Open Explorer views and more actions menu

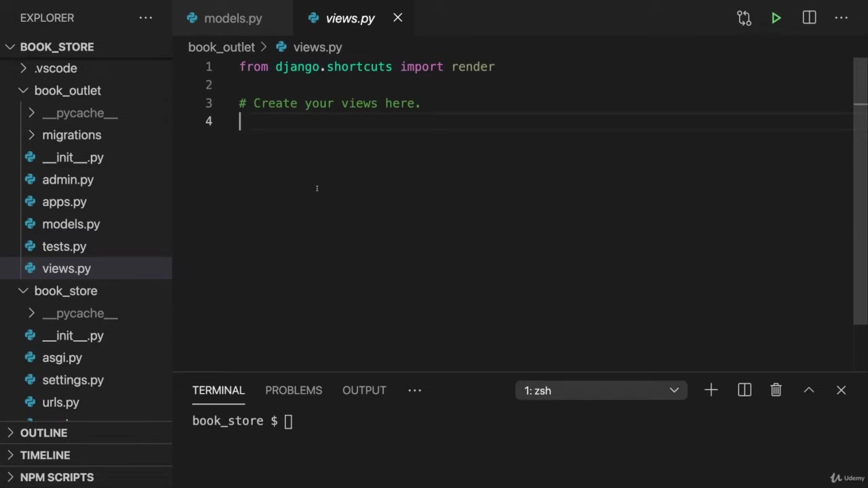point(146,18)
